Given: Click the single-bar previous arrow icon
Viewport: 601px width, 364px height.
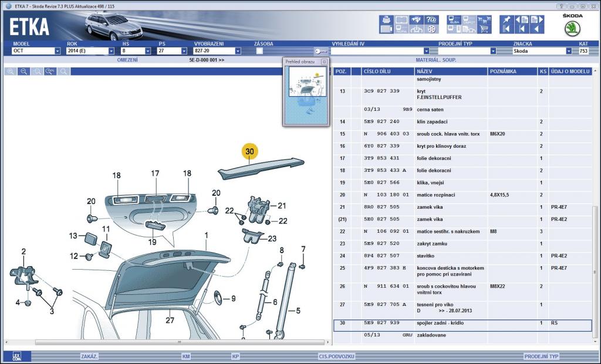Looking at the screenshot, I should point(522,29).
